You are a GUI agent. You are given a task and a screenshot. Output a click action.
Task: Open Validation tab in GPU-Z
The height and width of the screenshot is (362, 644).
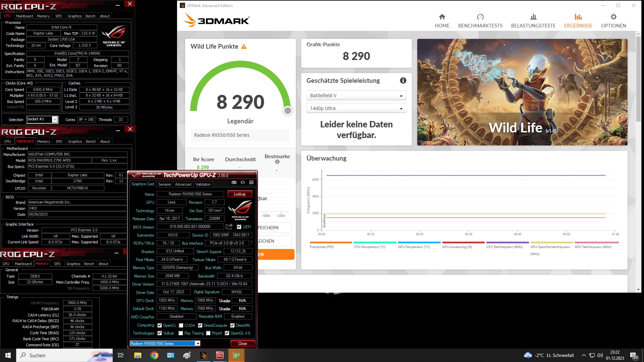click(203, 184)
